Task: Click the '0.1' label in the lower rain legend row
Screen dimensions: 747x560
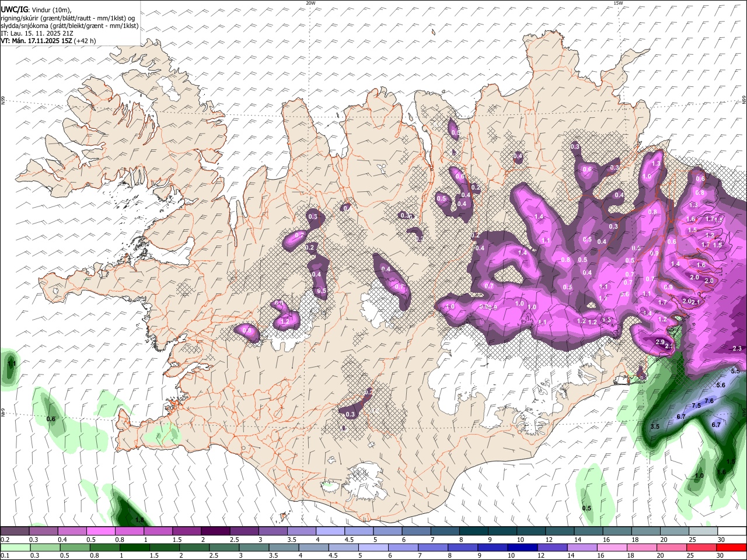Action: [5, 556]
